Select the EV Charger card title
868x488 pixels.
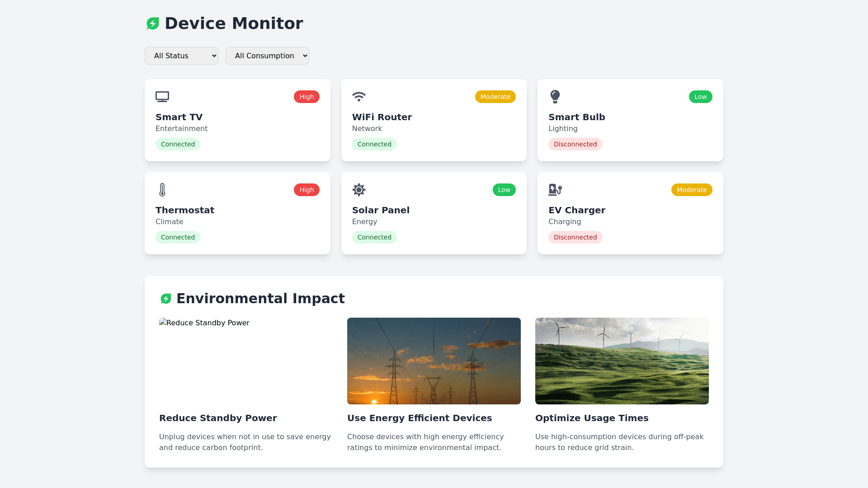[x=577, y=210]
